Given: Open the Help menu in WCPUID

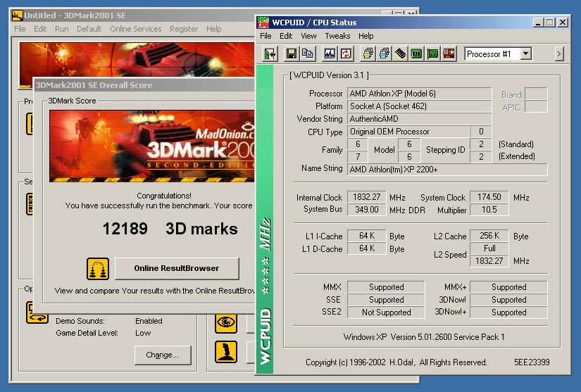Looking at the screenshot, I should click(366, 36).
